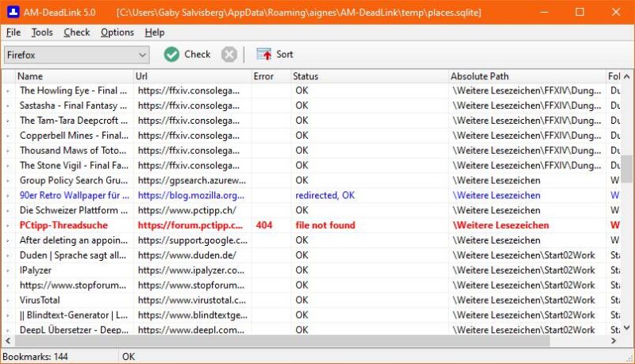Click the gray Stop icon in toolbar
Screen dimensions: 635x364
pos(229,54)
